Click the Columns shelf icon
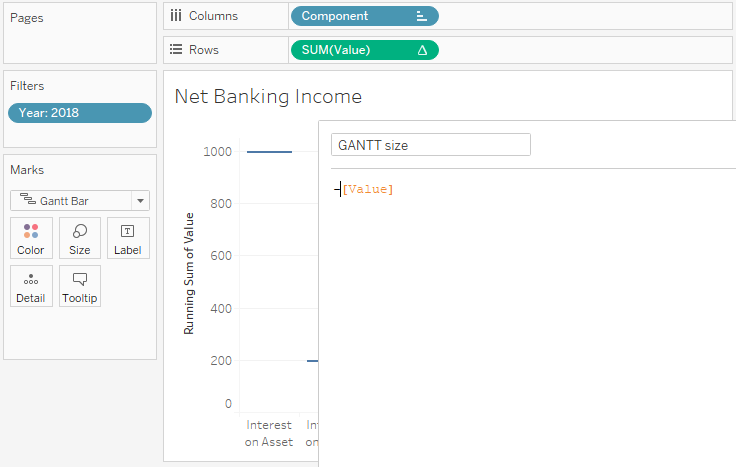This screenshot has height=467, width=736. pyautogui.click(x=176, y=16)
